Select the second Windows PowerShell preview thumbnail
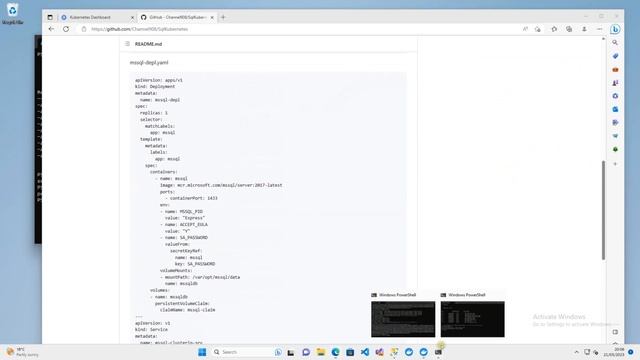Image resolution: width=640 pixels, height=360 pixels. (473, 319)
